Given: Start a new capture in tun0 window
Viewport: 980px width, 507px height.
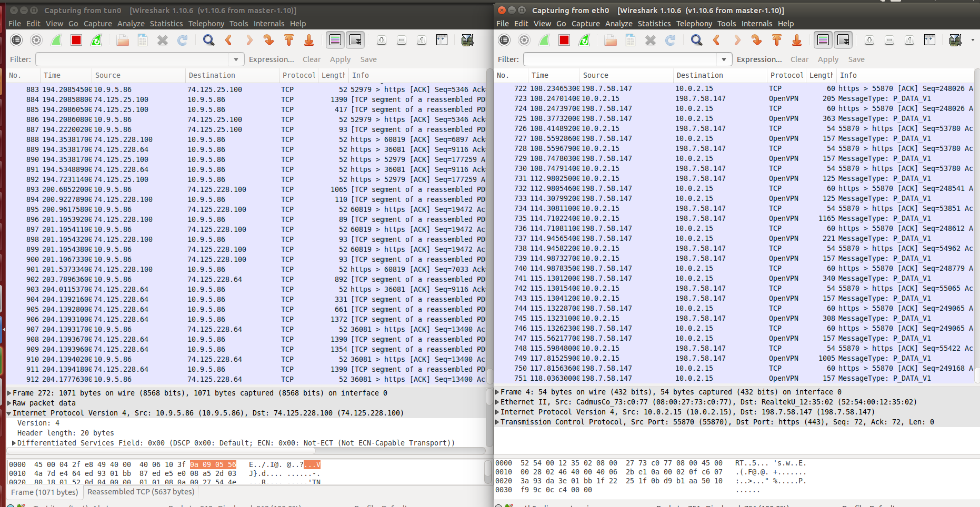Looking at the screenshot, I should click(56, 40).
